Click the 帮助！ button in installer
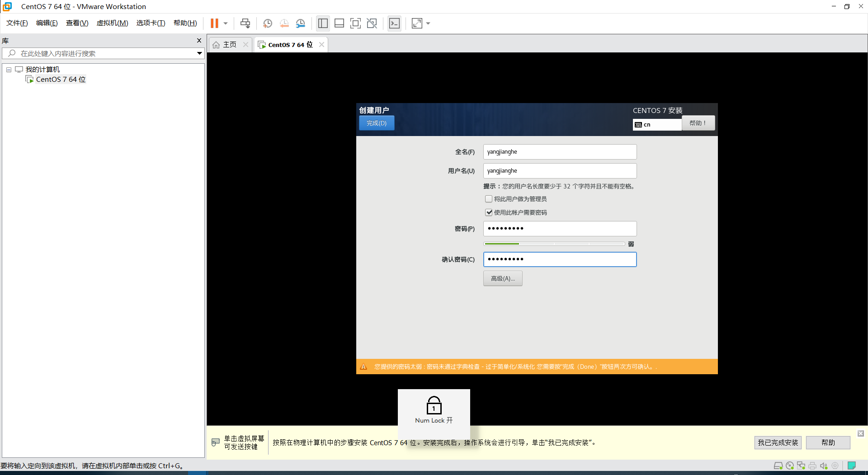The width and height of the screenshot is (868, 475). 698,123
